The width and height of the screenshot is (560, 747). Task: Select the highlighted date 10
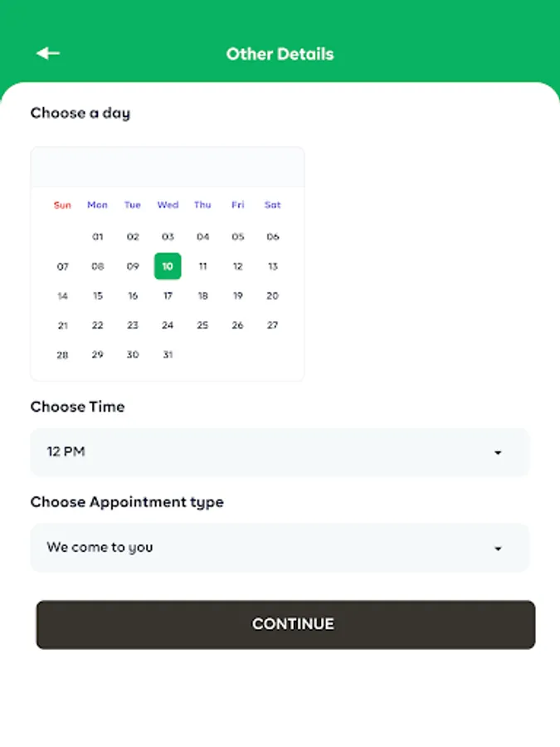pos(168,266)
